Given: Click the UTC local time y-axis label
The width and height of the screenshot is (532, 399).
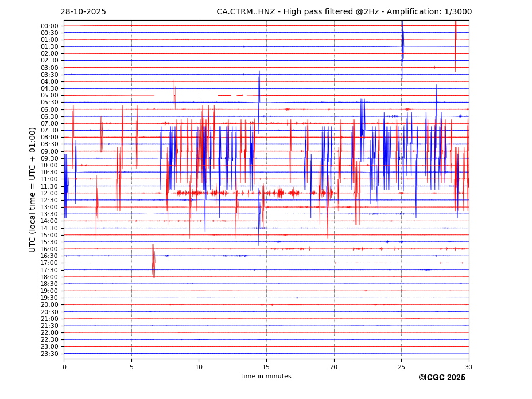Looking at the screenshot, I should click(x=33, y=189).
